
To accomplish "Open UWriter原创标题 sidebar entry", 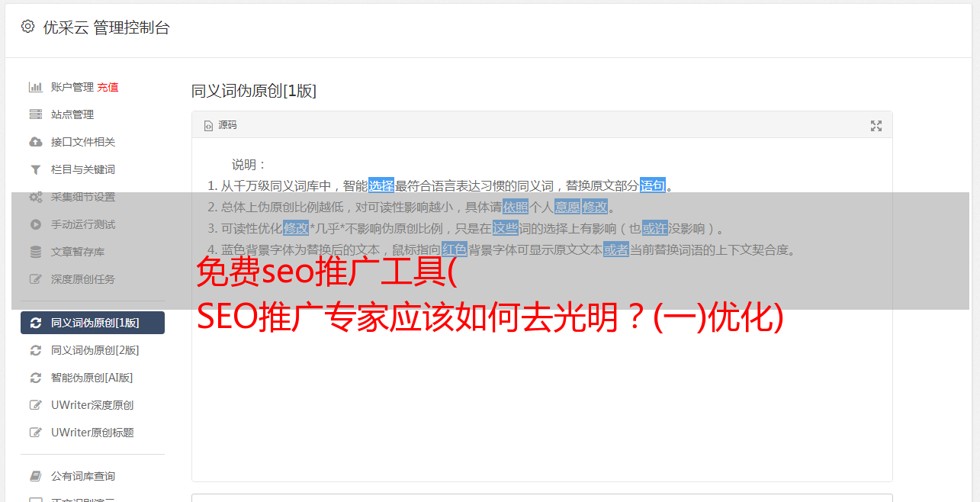I will [x=92, y=433].
